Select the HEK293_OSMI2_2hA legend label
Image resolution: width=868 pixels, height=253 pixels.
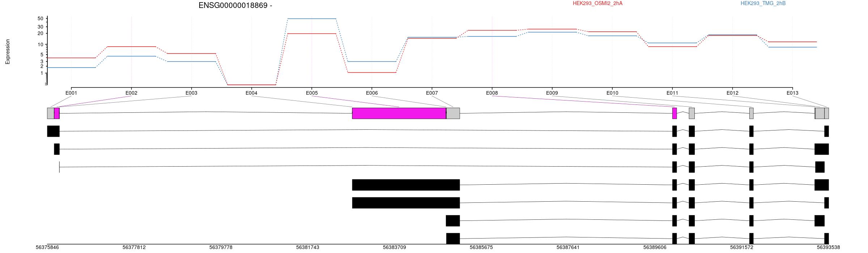coord(598,4)
